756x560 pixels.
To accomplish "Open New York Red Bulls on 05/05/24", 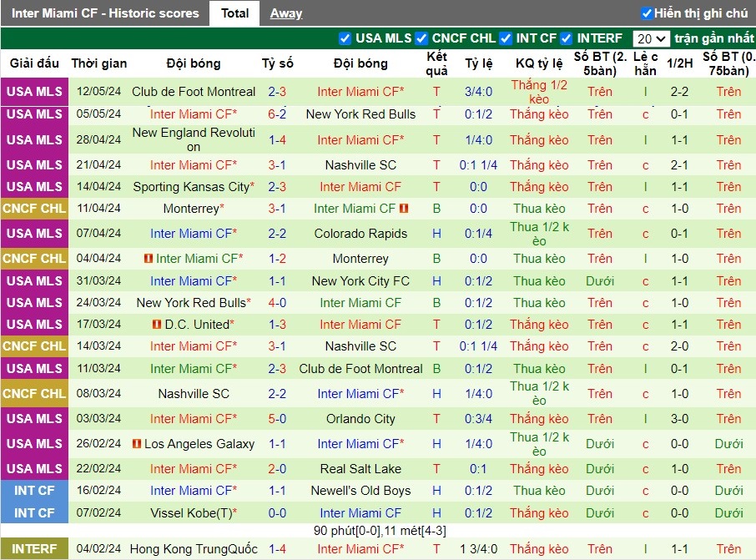I will pos(360,114).
